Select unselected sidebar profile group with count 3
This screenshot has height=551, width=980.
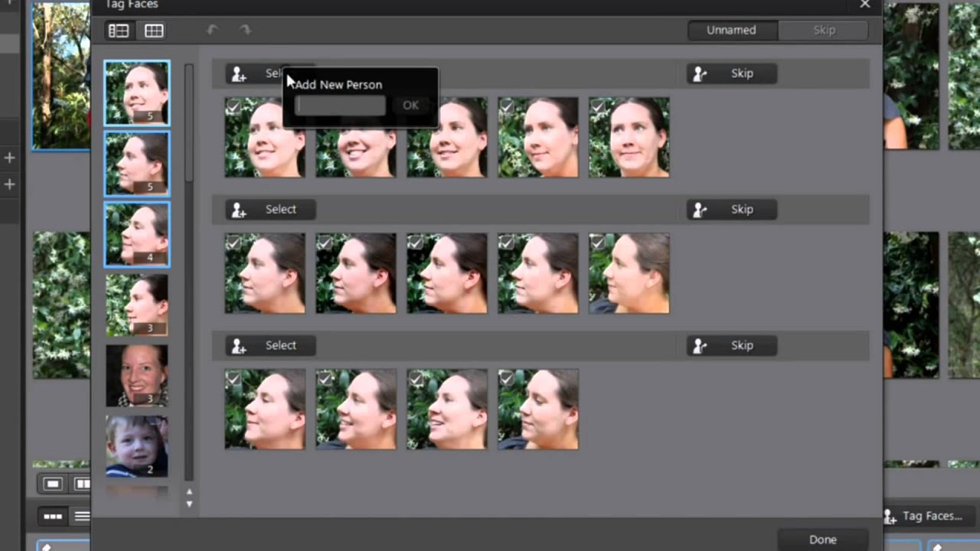pyautogui.click(x=137, y=305)
